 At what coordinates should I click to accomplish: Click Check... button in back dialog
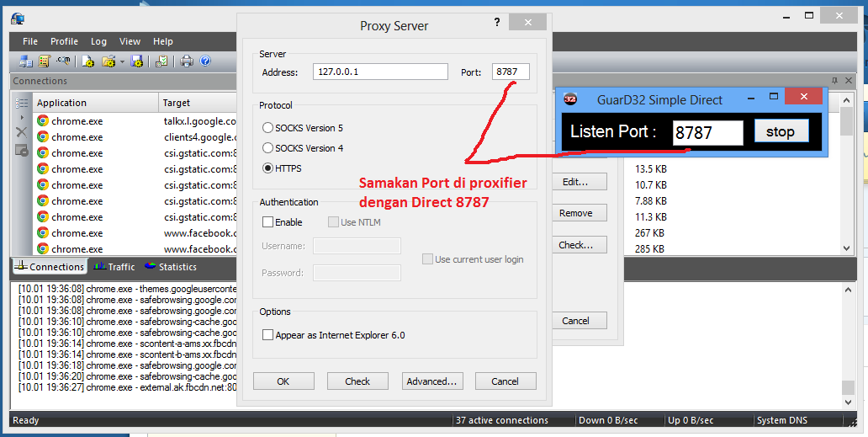(579, 245)
